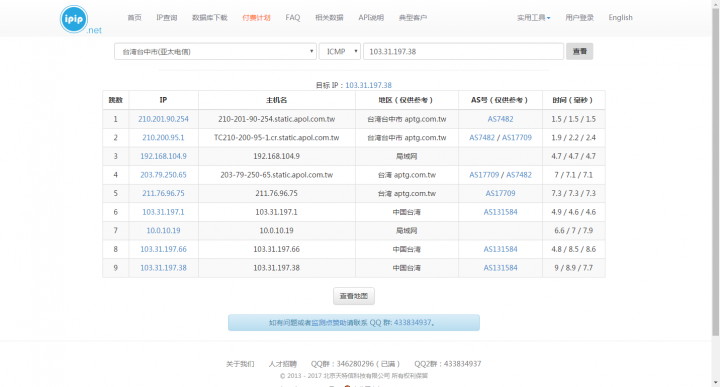Open the 关于我们 footer link
Viewport: 720px width, 387px height.
pos(240,364)
